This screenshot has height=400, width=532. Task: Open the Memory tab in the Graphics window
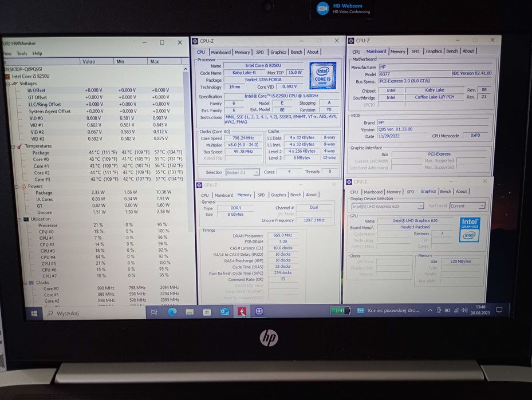coord(393,192)
